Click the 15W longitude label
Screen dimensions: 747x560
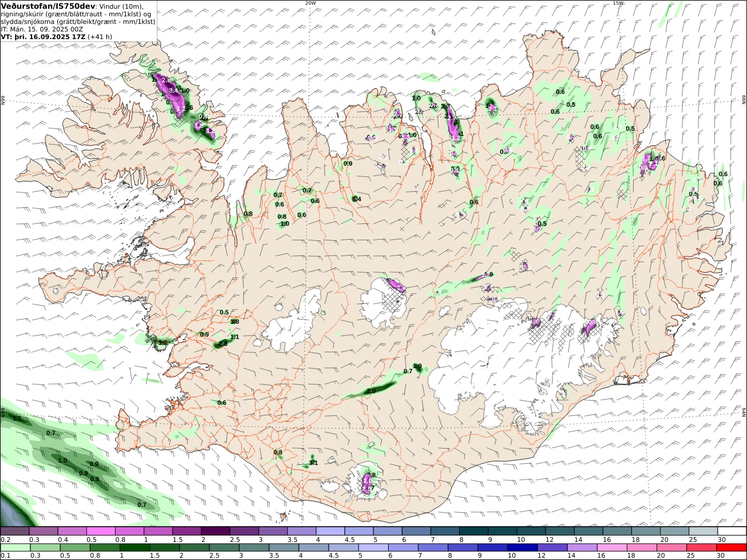618,3
